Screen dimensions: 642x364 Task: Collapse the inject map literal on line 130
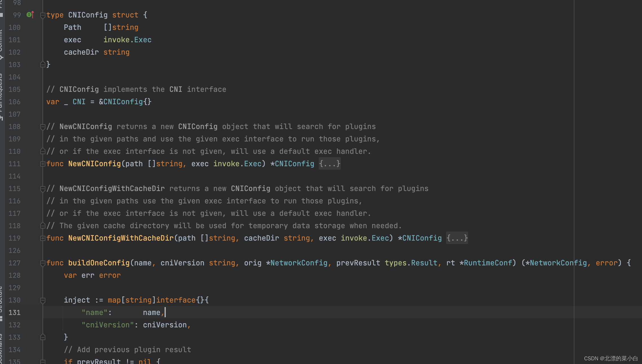pos(43,300)
